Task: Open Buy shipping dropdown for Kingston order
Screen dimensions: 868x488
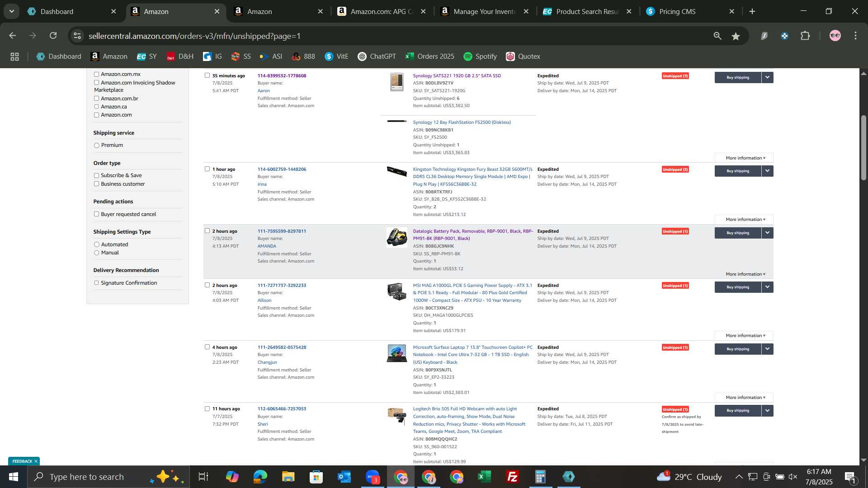Action: [768, 171]
